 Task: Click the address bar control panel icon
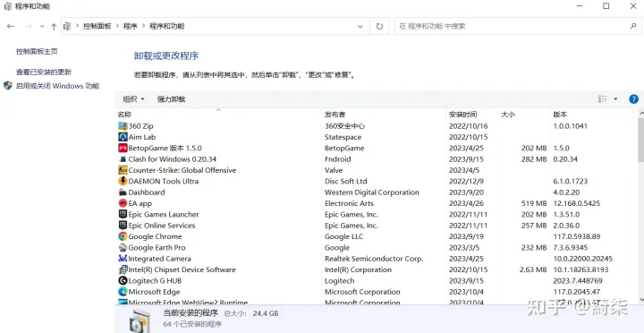[67, 26]
